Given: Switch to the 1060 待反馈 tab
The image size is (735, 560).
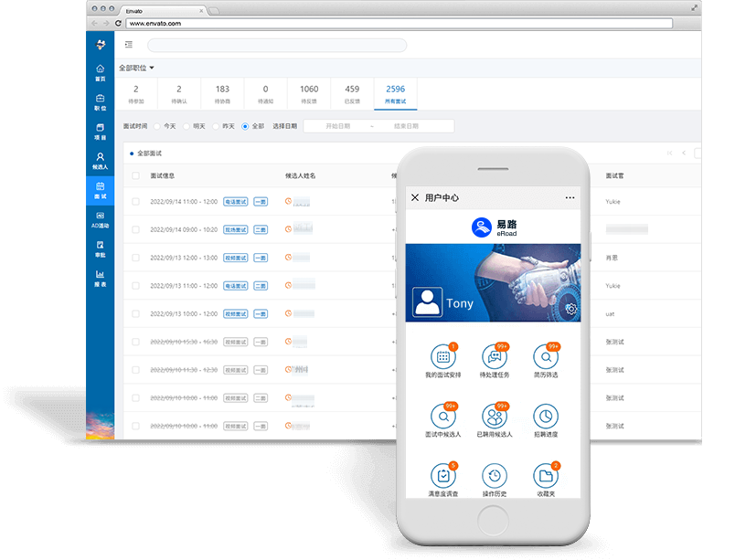Looking at the screenshot, I should 309,93.
